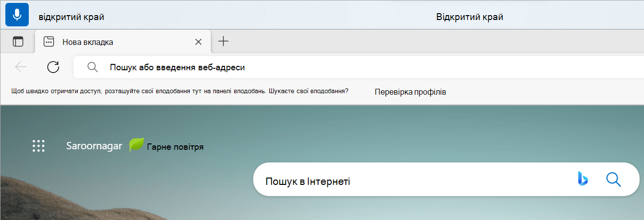Submit search with blue magnifier icon
The height and width of the screenshot is (220, 644).
[613, 180]
